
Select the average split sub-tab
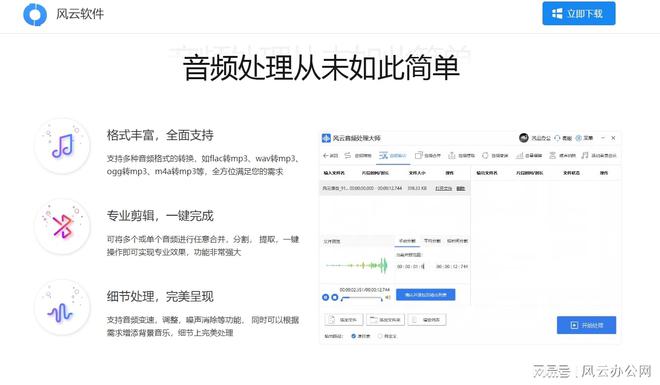(x=432, y=241)
